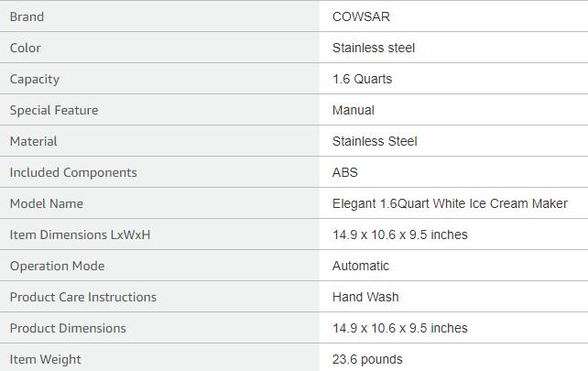Click the Material row label
The image size is (588, 371).
point(34,141)
